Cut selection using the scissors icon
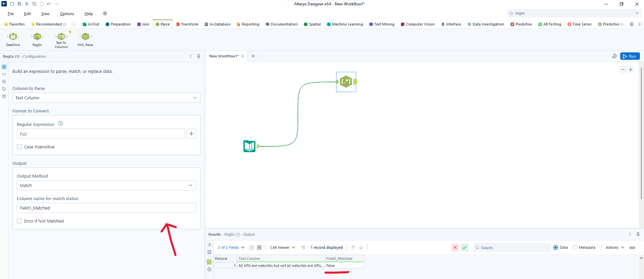The width and height of the screenshot is (644, 279). [27, 4]
